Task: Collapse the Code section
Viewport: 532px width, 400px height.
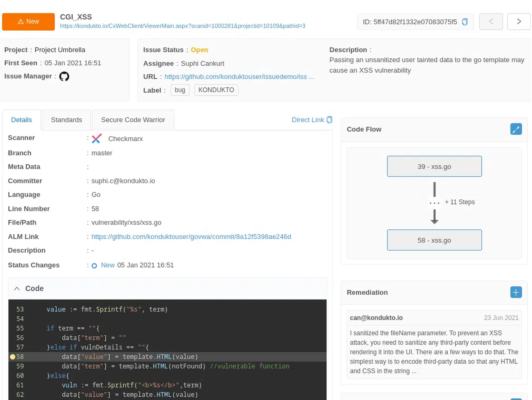Action: click(17, 288)
